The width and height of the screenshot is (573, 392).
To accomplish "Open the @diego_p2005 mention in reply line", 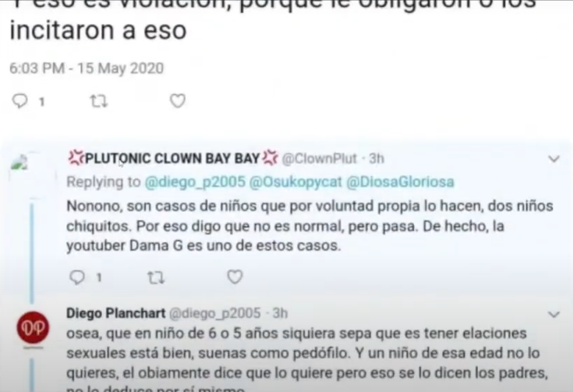I will coord(195,182).
